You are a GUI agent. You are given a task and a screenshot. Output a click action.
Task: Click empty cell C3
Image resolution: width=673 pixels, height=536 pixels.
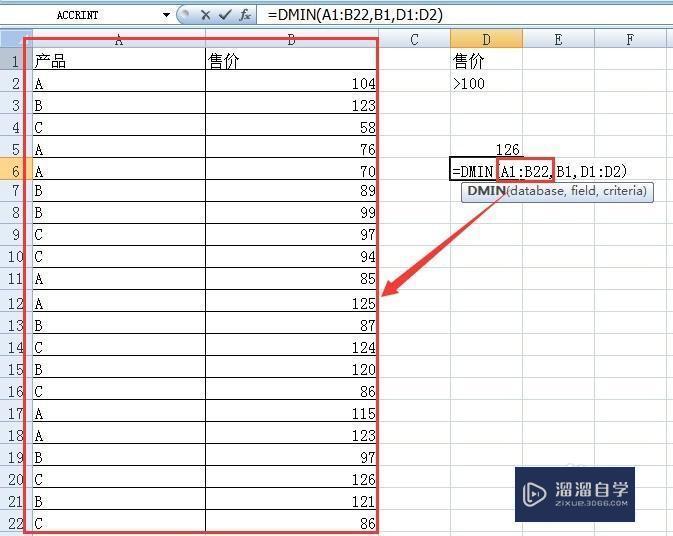click(414, 103)
